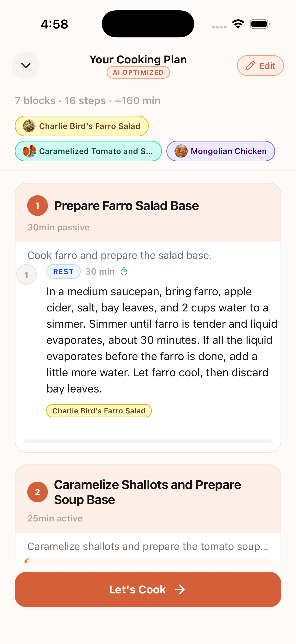Tap the Wi-Fi status icon

pos(238,24)
